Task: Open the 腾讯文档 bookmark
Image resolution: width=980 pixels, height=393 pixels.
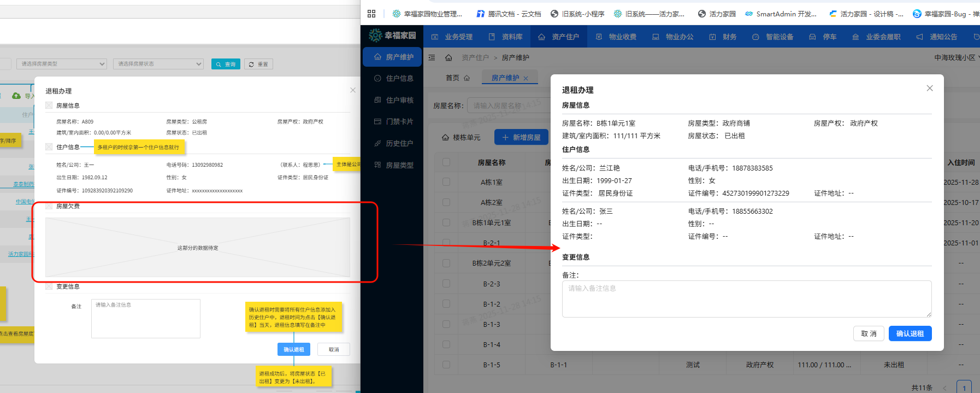Action: click(509, 14)
